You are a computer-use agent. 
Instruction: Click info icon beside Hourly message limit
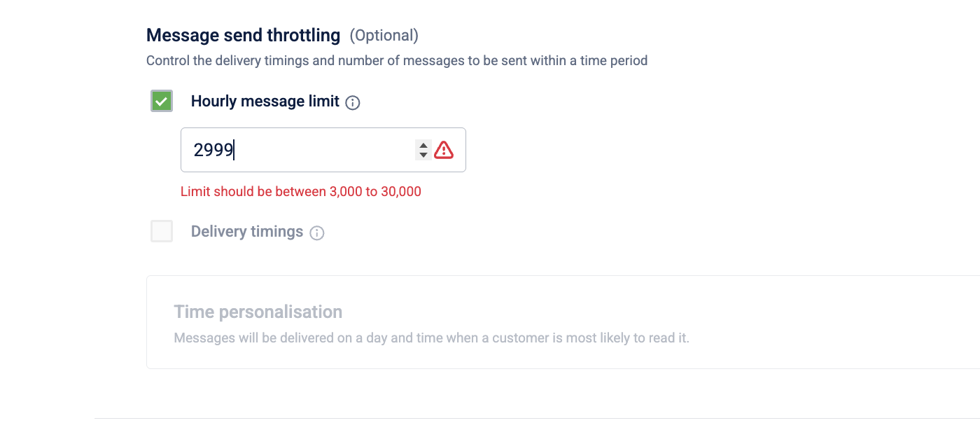[353, 103]
